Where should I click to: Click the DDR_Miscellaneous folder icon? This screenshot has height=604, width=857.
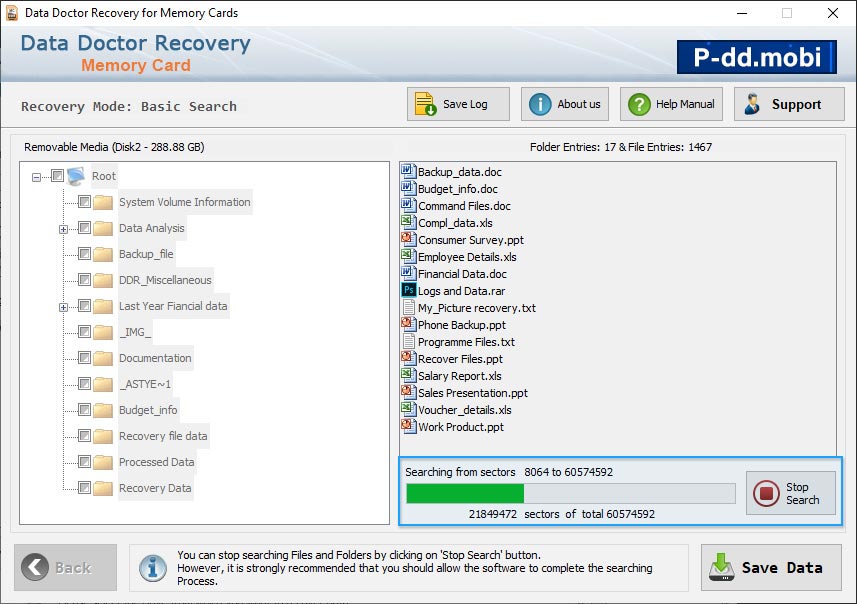(x=103, y=280)
